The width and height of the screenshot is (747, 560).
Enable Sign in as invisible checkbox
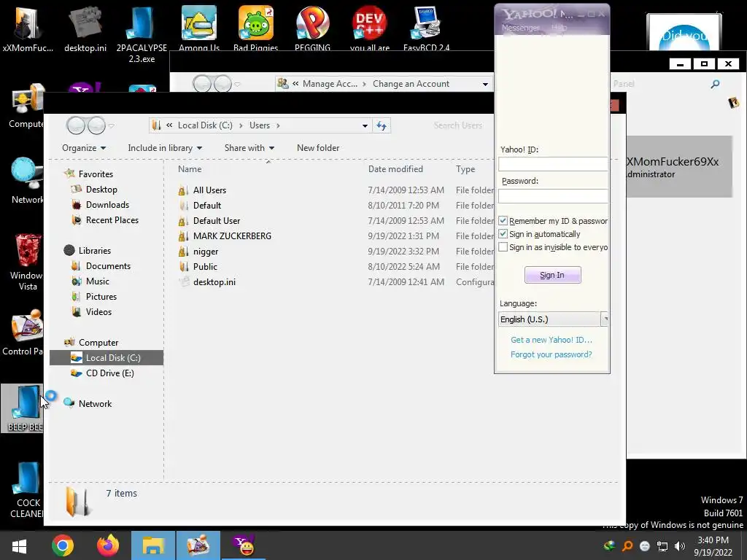503,247
